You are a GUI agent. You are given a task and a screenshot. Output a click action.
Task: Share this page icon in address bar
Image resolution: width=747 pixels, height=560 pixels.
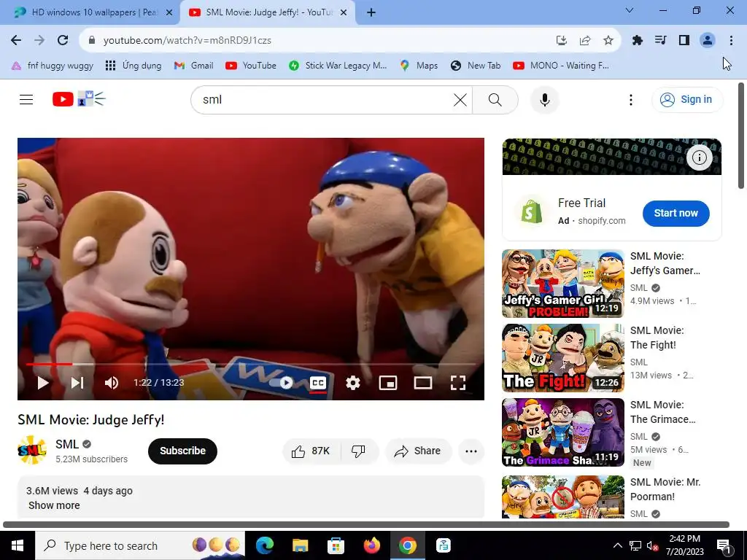585,41
